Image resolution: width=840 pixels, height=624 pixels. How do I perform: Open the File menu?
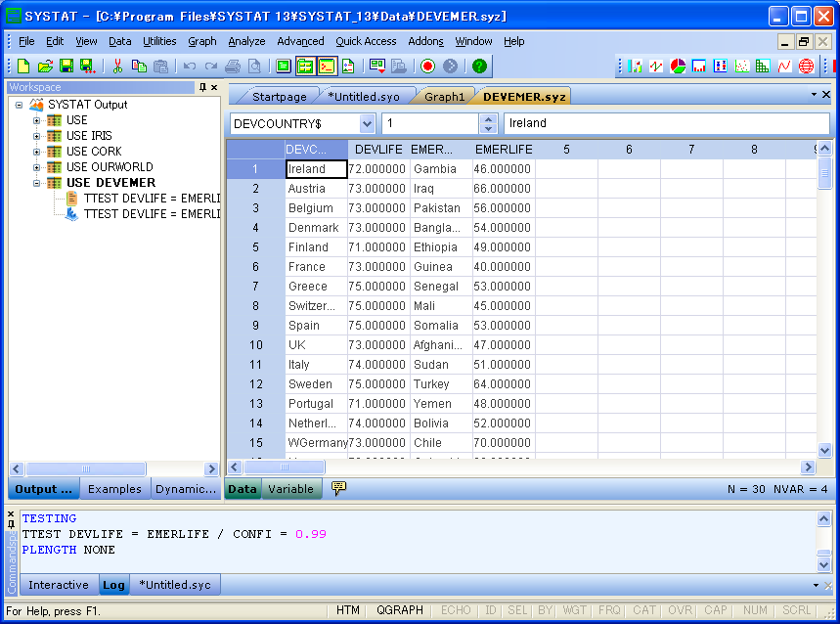[26, 41]
